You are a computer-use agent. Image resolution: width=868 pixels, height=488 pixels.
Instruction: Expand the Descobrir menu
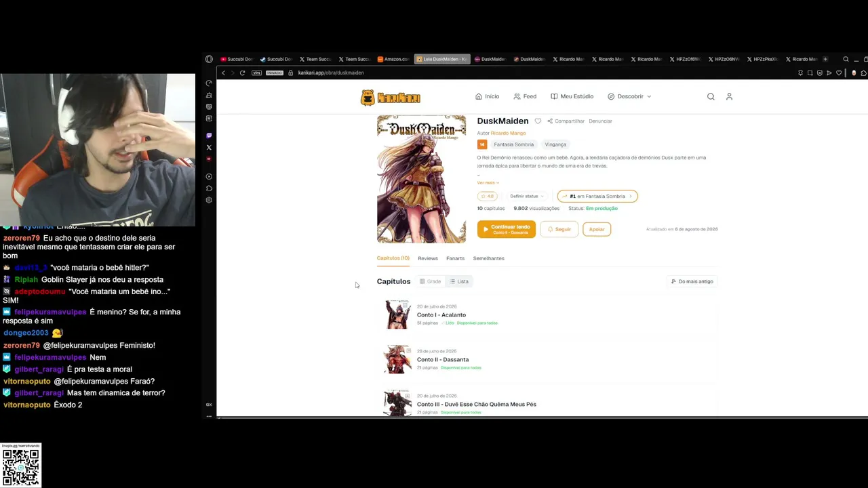[629, 96]
